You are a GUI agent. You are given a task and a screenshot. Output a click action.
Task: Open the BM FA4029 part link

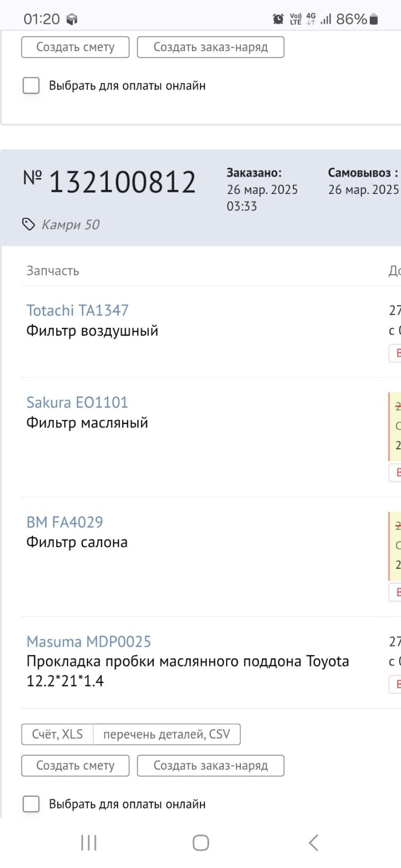[65, 522]
